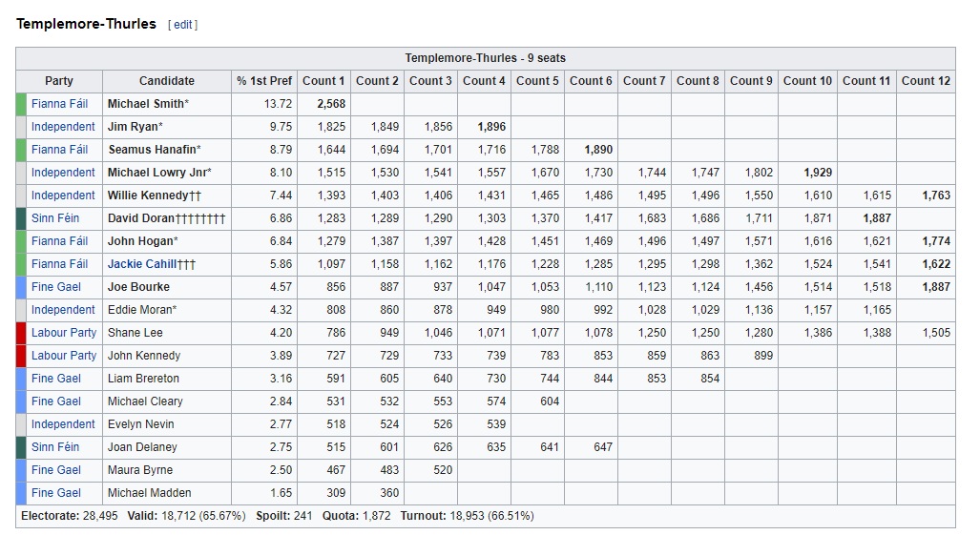Click the Candidate column header
This screenshot has height=535, width=980.
(x=167, y=80)
